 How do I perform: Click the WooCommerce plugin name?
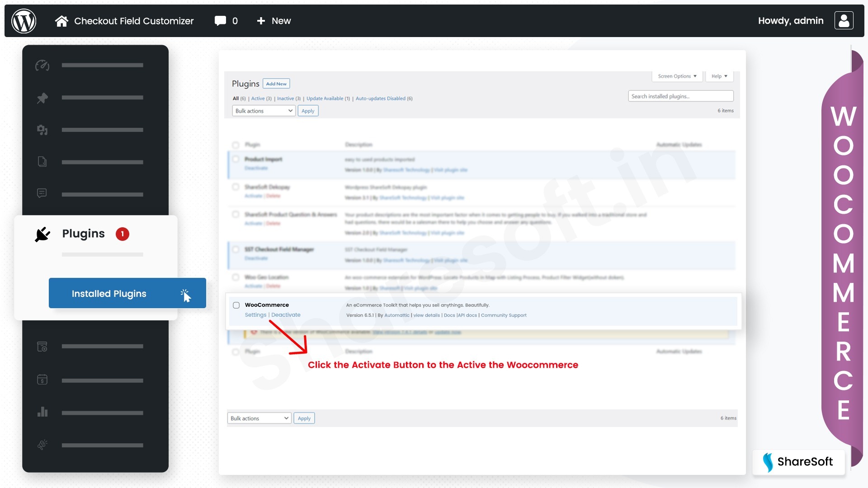(267, 305)
